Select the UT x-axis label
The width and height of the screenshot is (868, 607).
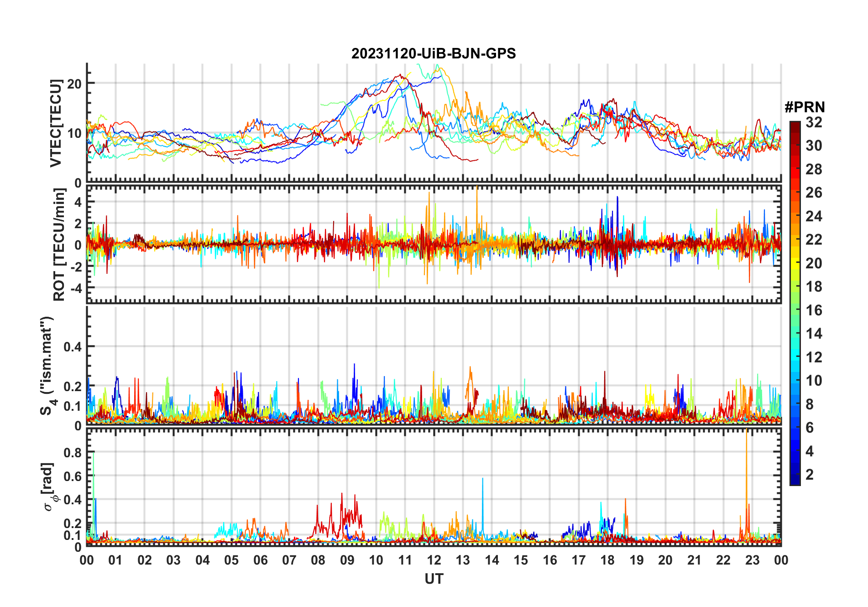point(434,579)
